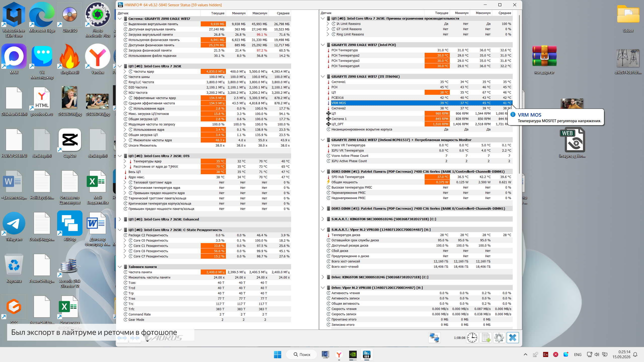This screenshot has width=644, height=362.
Task: Collapse GIGABYTE Z890 (ITE IT8696E) section
Action: (x=323, y=76)
